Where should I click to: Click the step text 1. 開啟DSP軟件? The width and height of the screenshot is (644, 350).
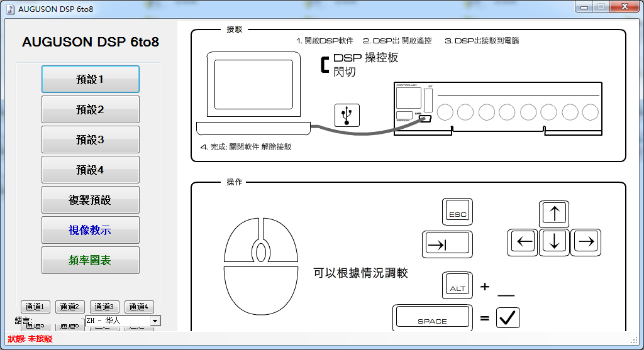[x=325, y=41]
